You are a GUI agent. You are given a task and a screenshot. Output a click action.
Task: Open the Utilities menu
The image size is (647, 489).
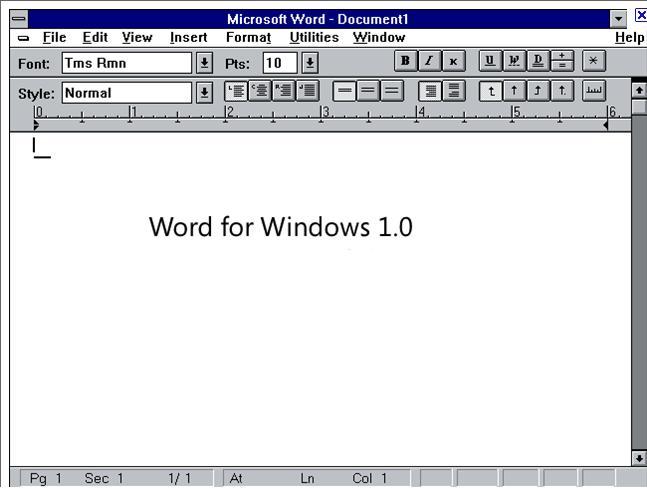click(x=314, y=38)
